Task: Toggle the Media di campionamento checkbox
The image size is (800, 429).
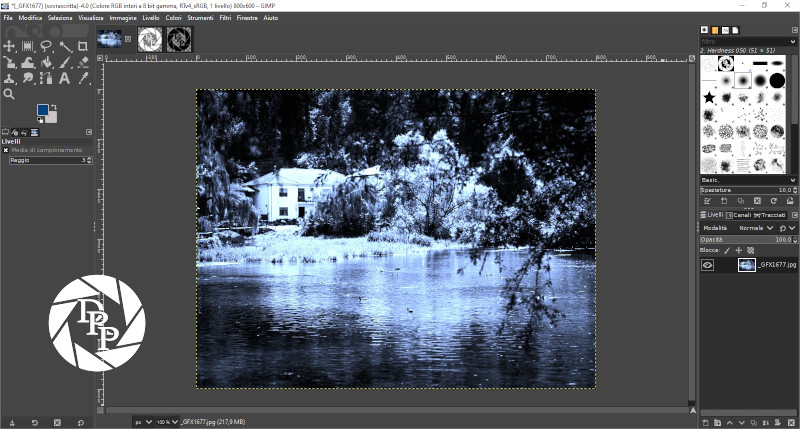Action: click(x=6, y=150)
